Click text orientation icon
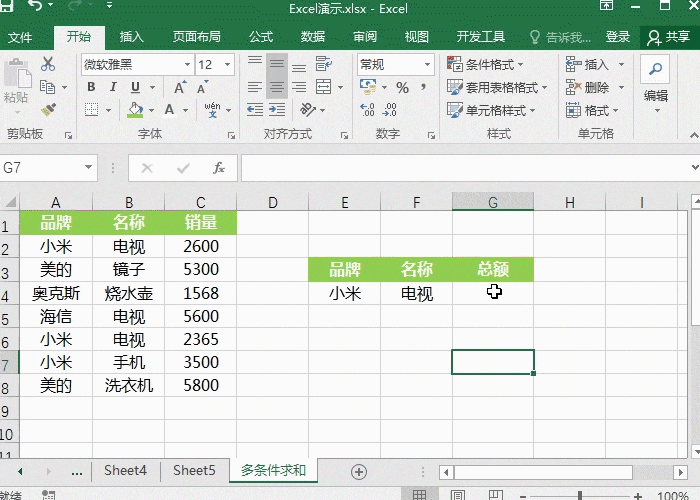Viewport: 700px width, 500px height. [x=308, y=110]
